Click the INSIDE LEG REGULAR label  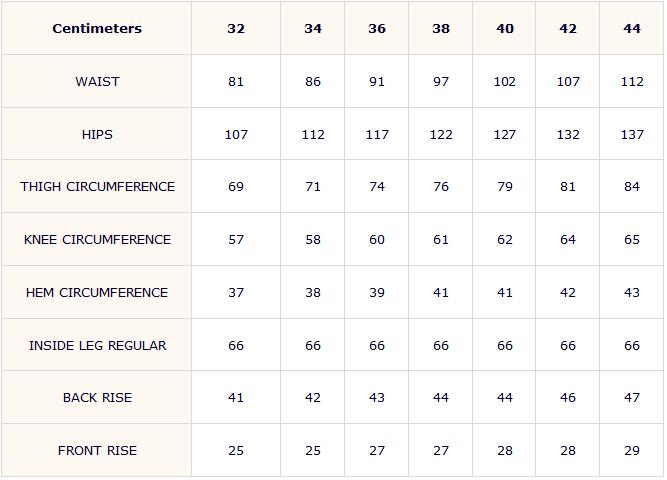tap(98, 346)
